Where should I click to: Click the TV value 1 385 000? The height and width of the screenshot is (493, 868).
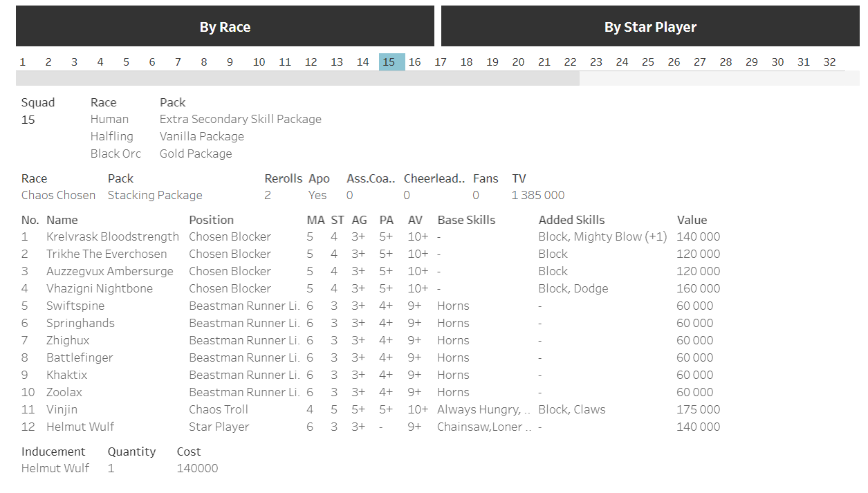[x=538, y=195]
